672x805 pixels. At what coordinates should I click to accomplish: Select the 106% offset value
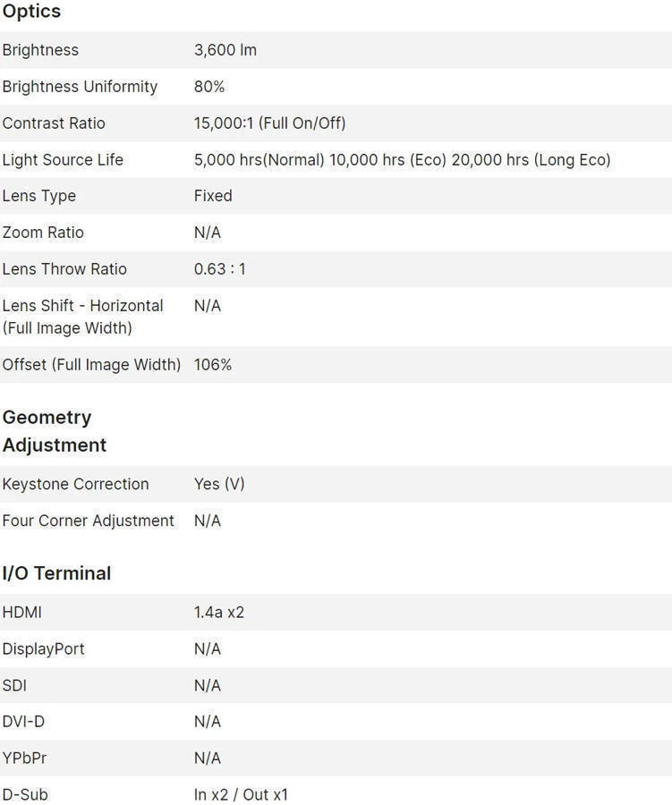coord(213,365)
